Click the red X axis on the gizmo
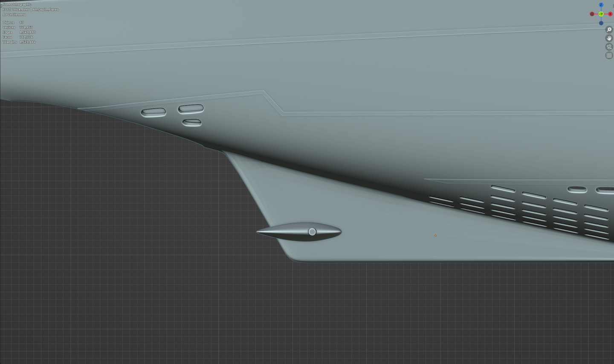 point(610,14)
